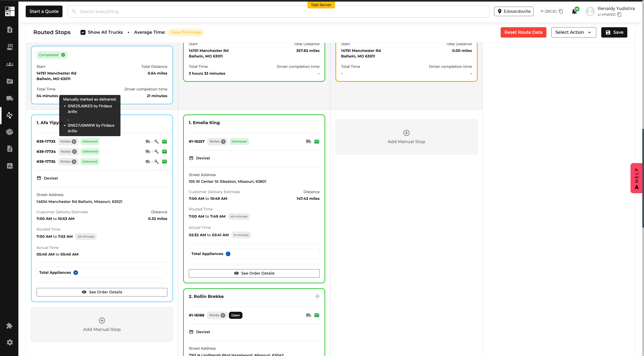Viewport: 644px width, 356px height.
Task: Open the delivery truck sidebar icon
Action: coord(10,98)
